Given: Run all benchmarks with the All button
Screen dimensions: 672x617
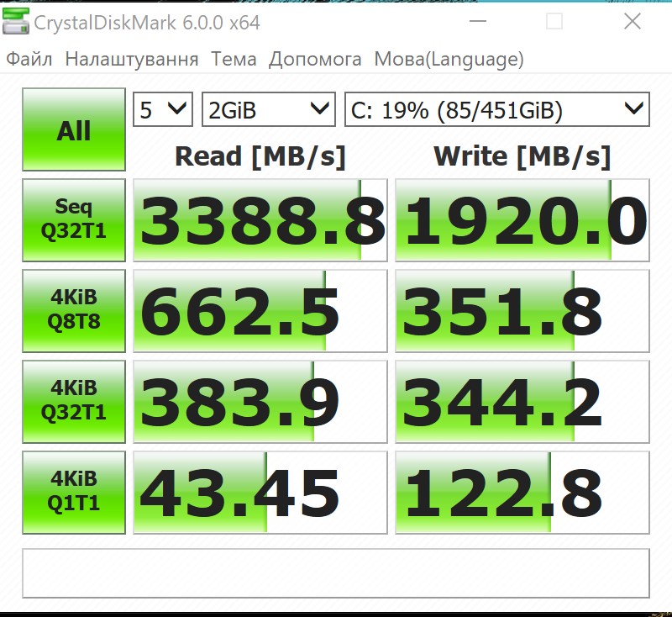Looking at the screenshot, I should click(74, 129).
